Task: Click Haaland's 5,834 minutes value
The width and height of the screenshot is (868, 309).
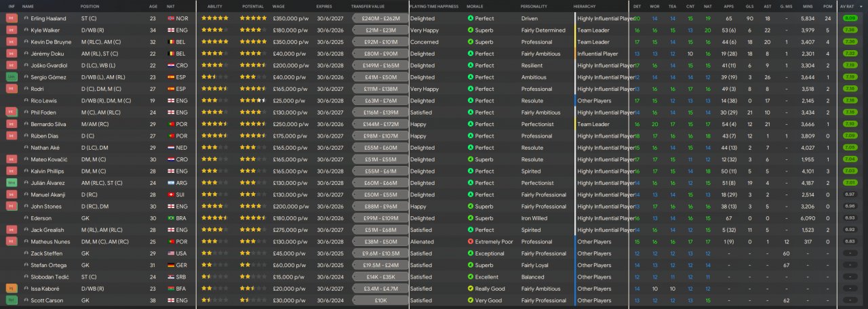Action: coord(808,18)
